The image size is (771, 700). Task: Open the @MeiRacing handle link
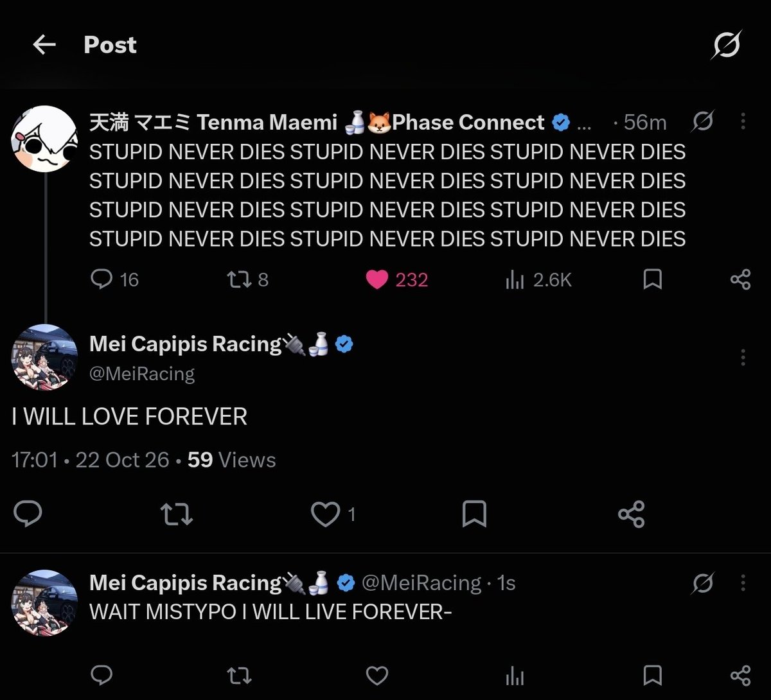142,374
